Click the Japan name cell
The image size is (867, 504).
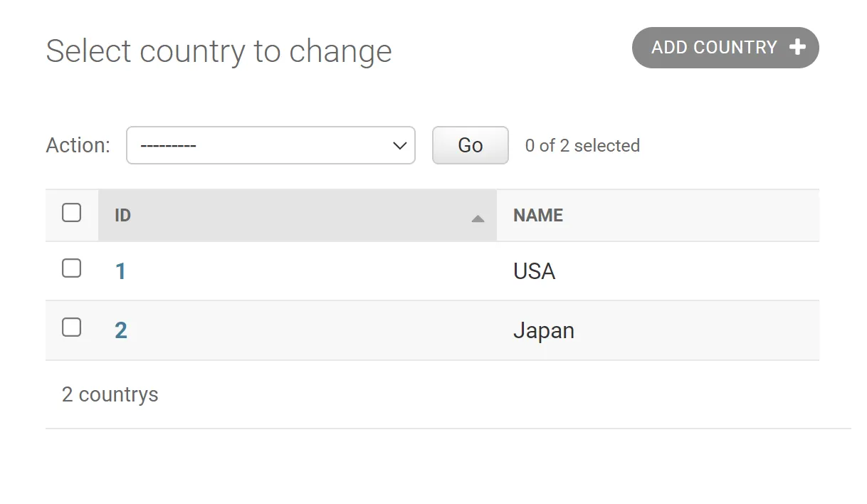[543, 330]
